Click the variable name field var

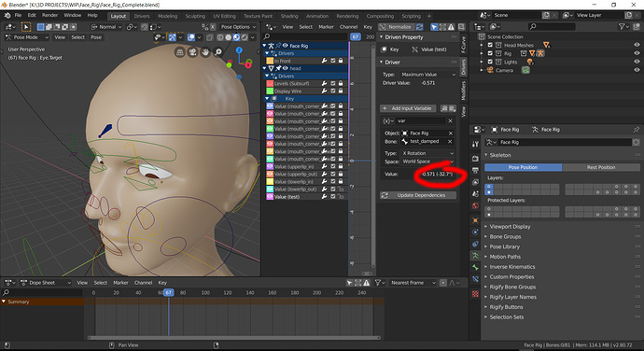421,120
